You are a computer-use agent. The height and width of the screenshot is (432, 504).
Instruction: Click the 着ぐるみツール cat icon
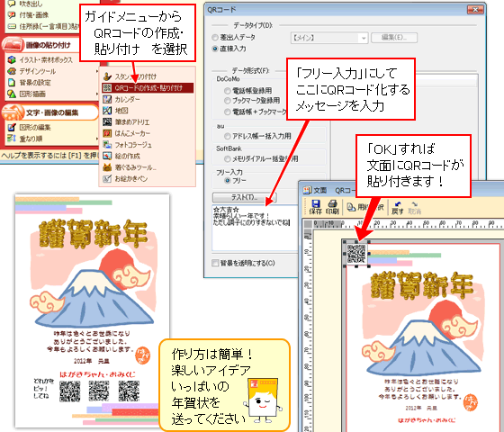(x=107, y=167)
